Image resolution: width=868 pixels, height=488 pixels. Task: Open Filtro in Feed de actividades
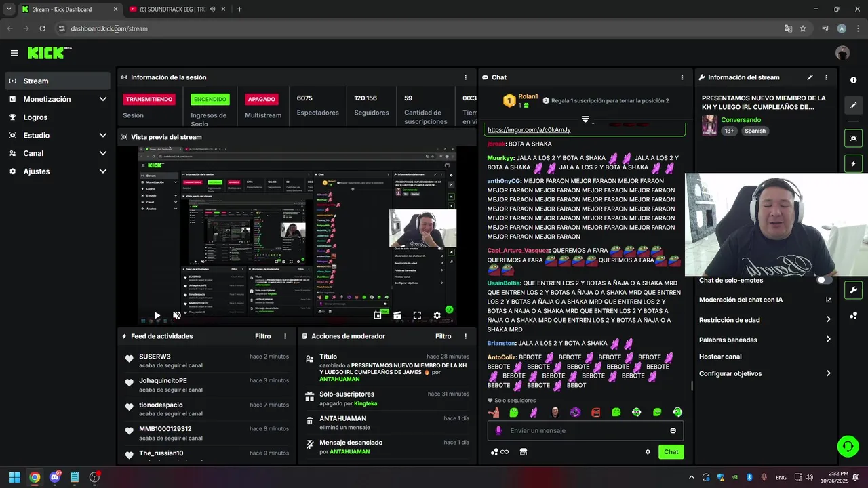point(262,336)
